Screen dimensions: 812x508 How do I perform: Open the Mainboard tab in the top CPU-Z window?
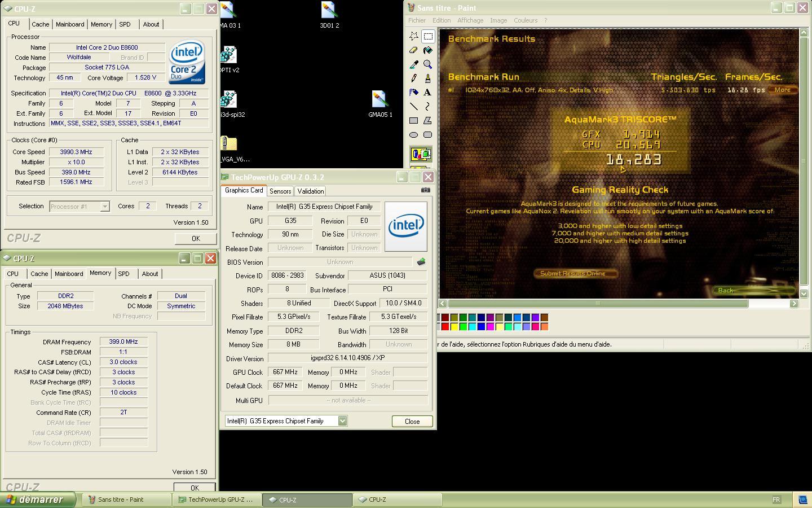click(x=70, y=24)
